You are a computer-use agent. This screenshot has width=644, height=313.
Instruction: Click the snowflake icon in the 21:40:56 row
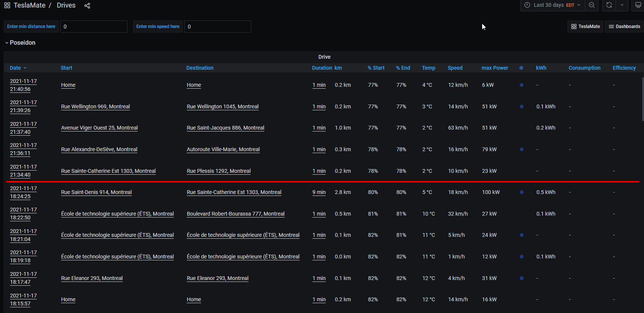(x=522, y=85)
